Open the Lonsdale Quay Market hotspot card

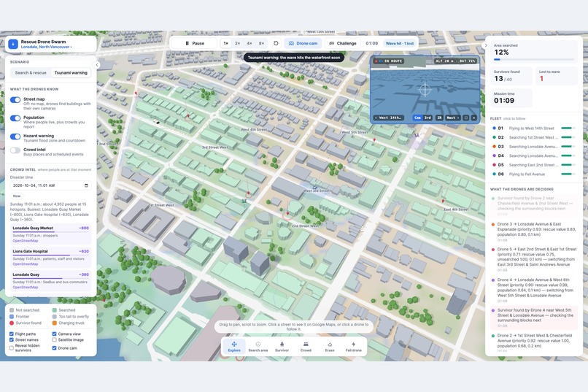pyautogui.click(x=50, y=234)
